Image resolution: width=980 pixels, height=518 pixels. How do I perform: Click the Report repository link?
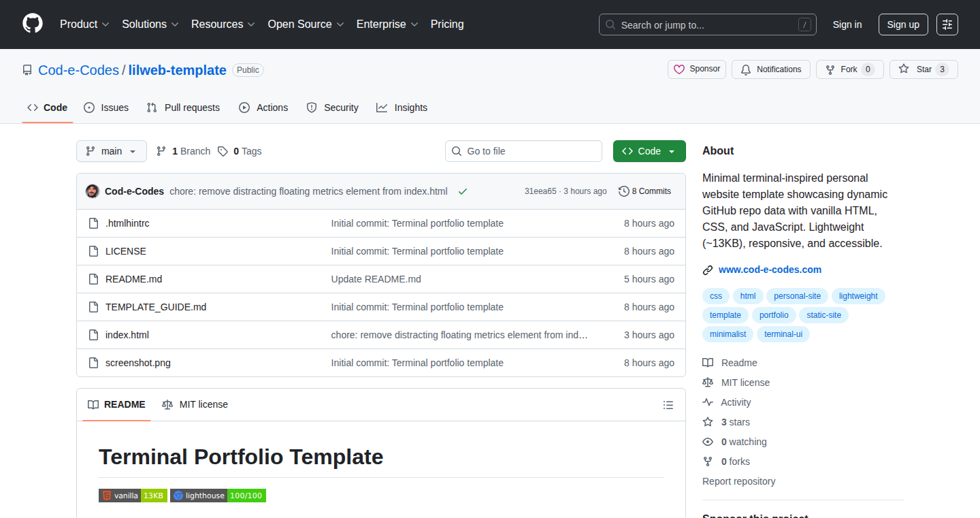point(739,481)
